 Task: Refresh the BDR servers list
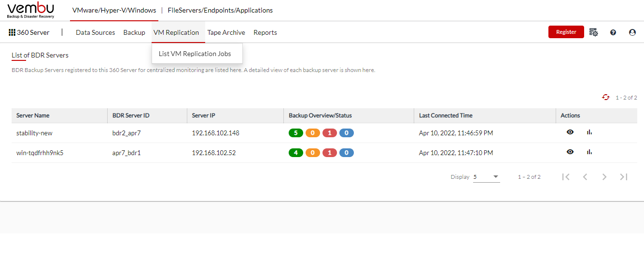coord(606,97)
